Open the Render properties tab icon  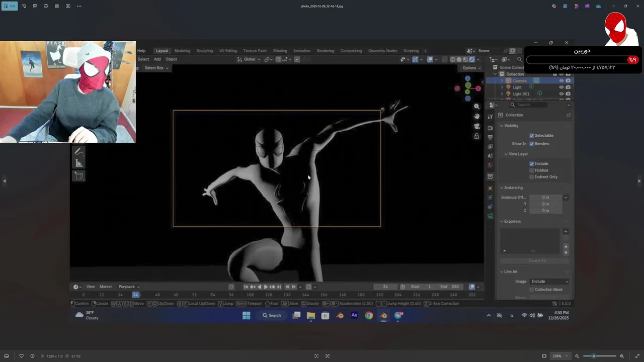coord(490,128)
